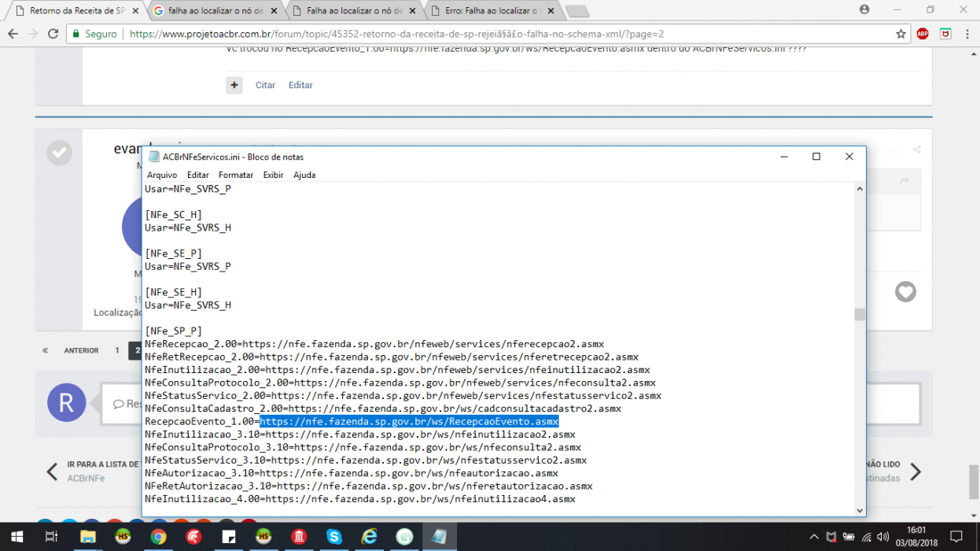Go to first page double-arrow link

click(45, 350)
